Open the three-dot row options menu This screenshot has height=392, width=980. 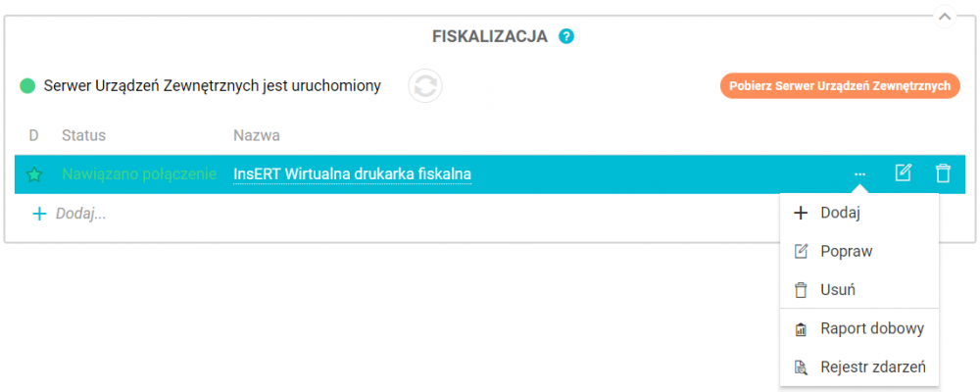[859, 173]
